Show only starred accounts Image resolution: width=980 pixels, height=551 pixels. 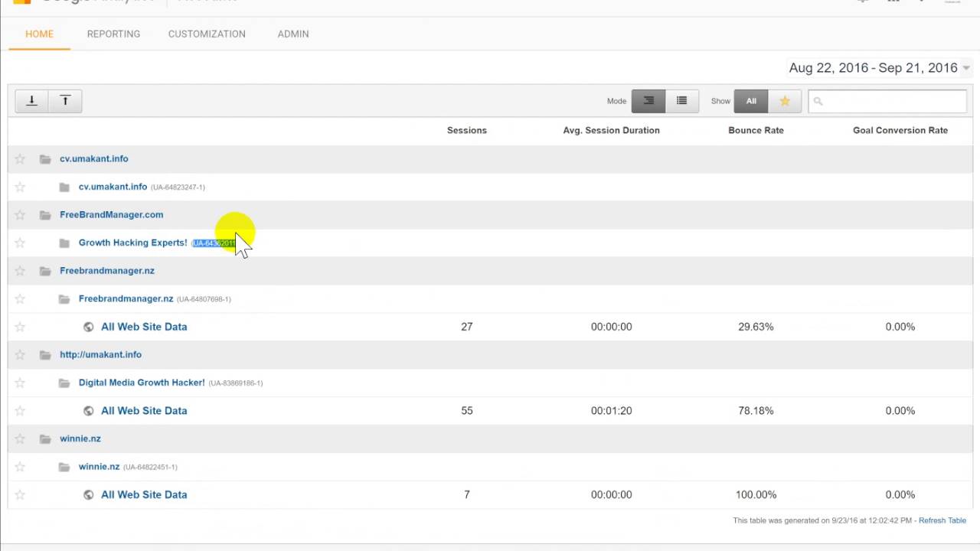coord(785,101)
